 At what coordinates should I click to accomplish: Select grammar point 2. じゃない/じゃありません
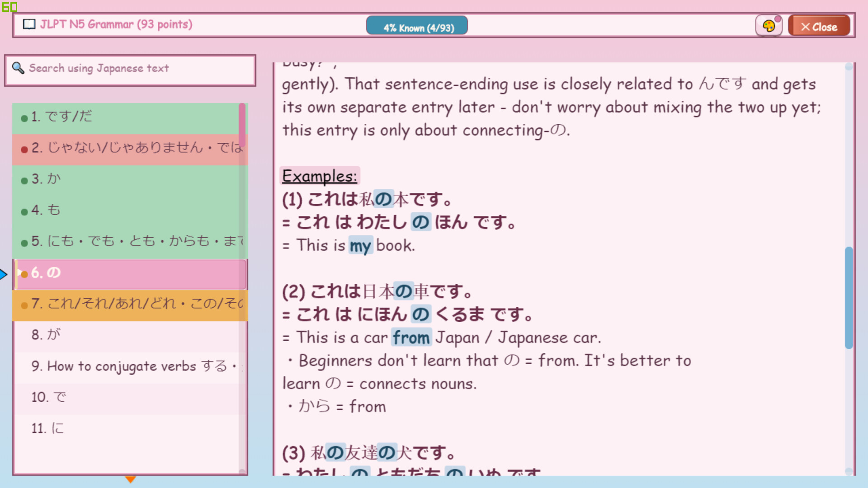(x=130, y=149)
